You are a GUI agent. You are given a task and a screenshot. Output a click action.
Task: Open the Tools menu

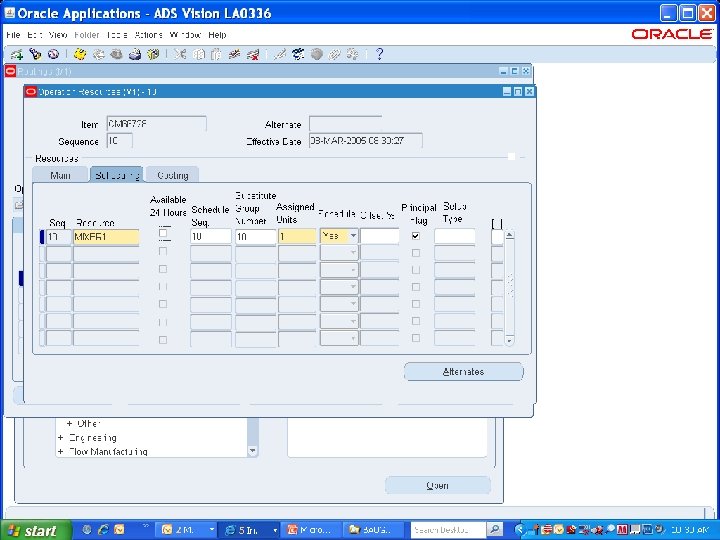click(x=117, y=35)
